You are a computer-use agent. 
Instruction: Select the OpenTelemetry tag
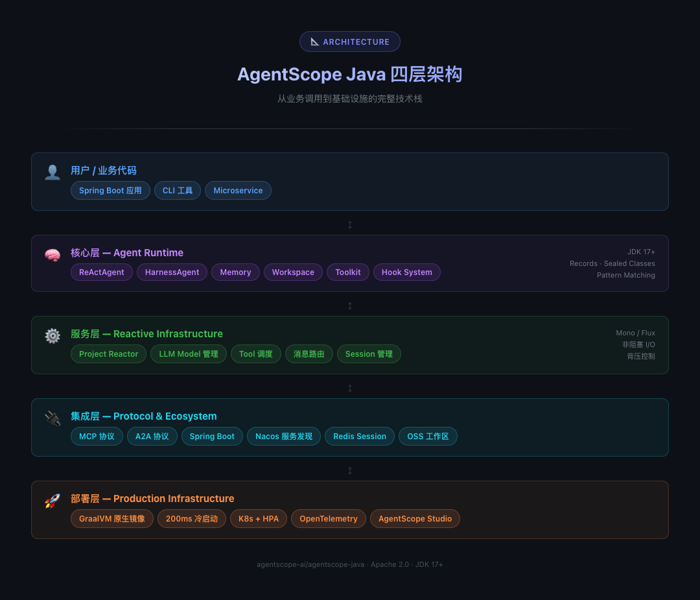coord(329,518)
